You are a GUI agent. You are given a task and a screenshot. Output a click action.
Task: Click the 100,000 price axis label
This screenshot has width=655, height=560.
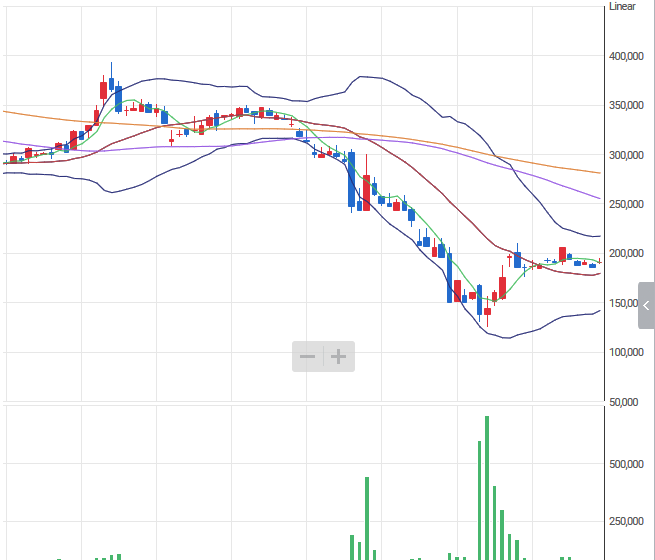click(x=626, y=352)
